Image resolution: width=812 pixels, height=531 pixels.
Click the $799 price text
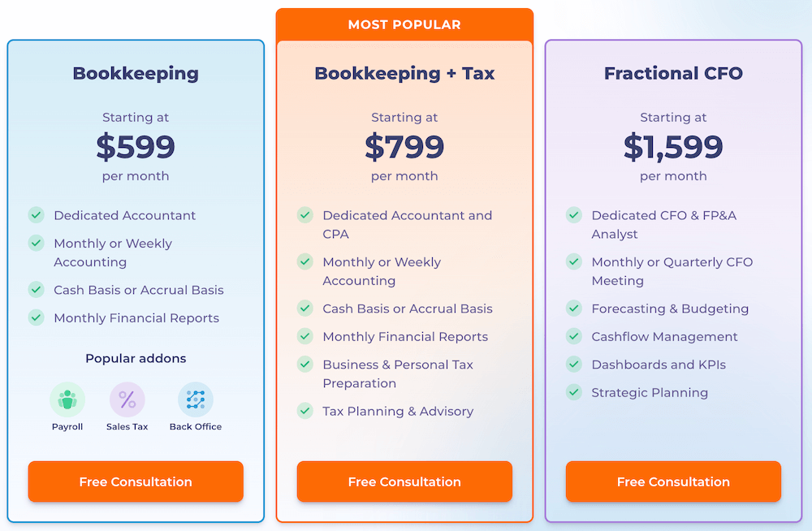click(404, 147)
